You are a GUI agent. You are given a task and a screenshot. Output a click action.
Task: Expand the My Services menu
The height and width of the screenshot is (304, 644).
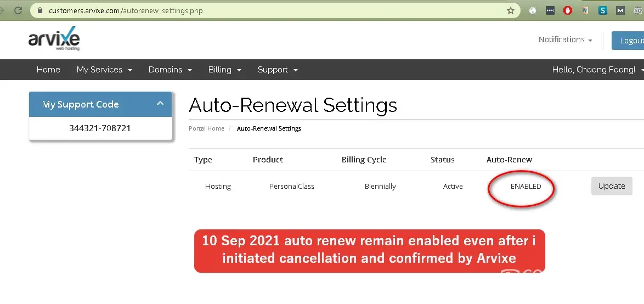pos(104,70)
